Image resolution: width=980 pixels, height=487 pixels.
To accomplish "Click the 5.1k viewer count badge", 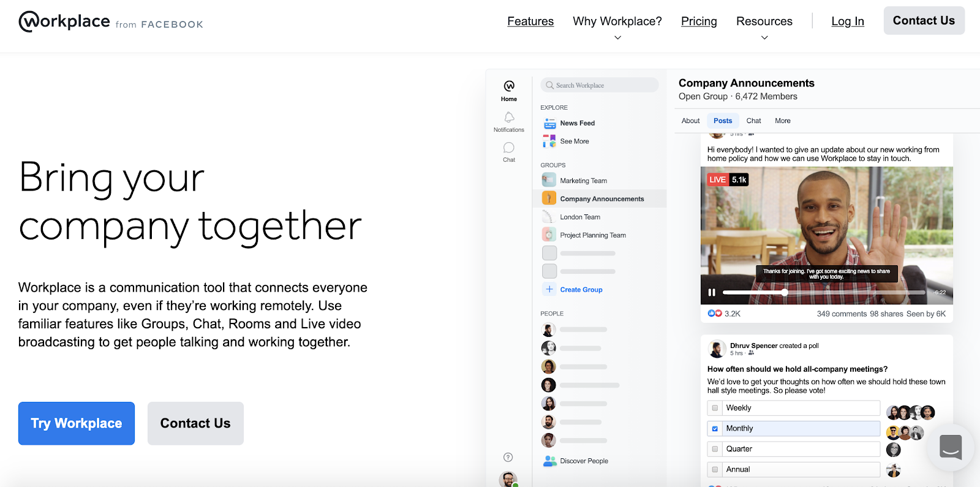I will [x=739, y=179].
